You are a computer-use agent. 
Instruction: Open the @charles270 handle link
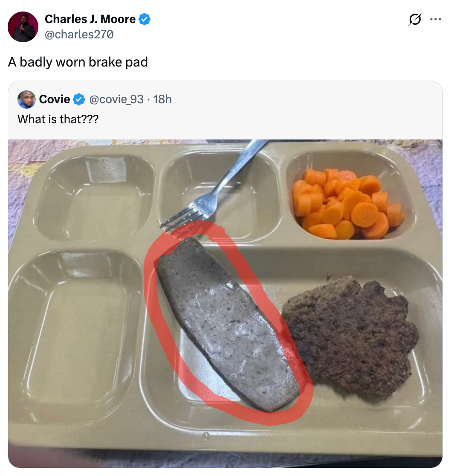coord(79,34)
